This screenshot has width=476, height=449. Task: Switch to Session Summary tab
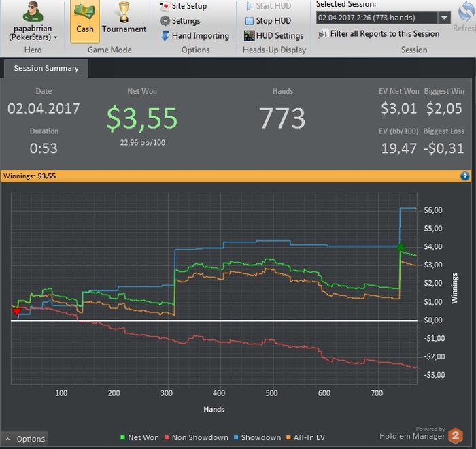click(x=46, y=68)
